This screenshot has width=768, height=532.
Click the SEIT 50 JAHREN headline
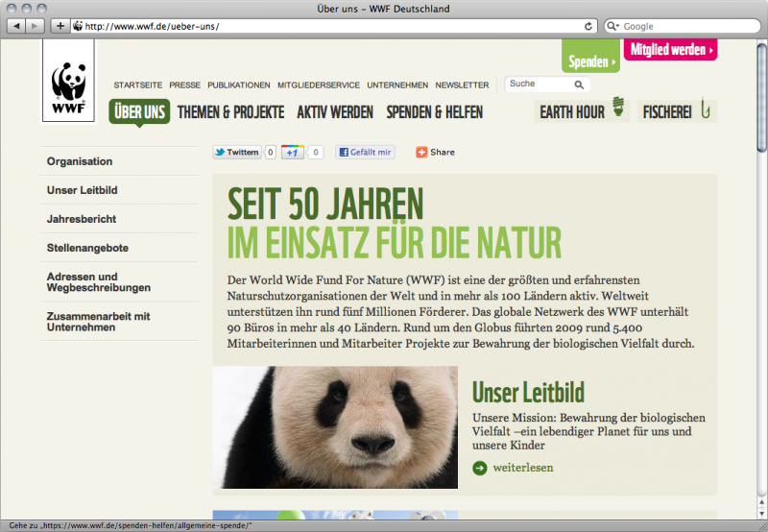point(325,204)
